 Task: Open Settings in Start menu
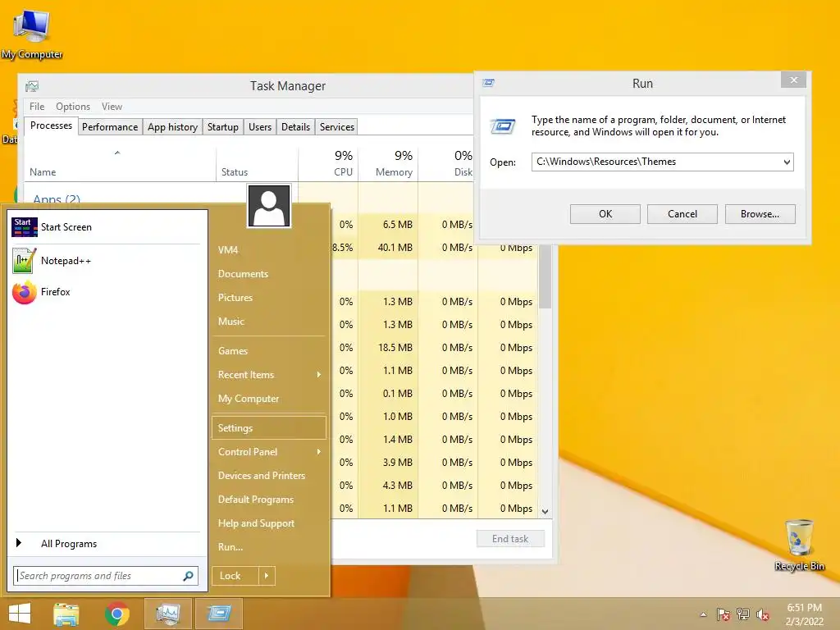[x=269, y=428]
